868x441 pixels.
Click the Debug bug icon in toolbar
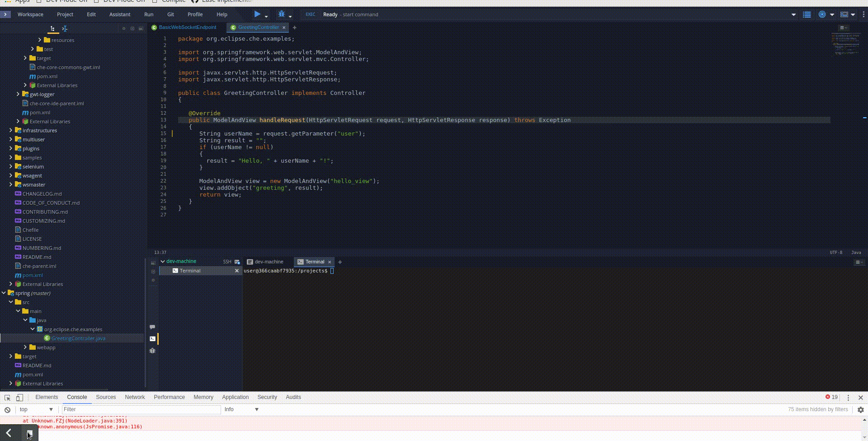(282, 14)
